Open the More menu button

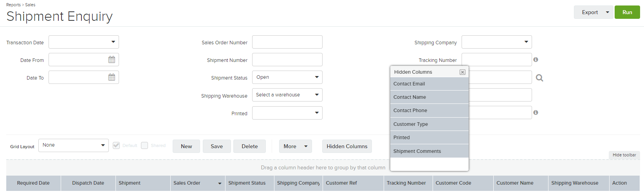[296, 146]
